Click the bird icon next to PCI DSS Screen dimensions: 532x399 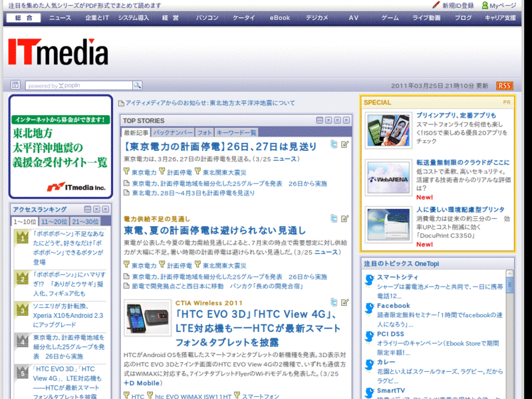coord(369,337)
